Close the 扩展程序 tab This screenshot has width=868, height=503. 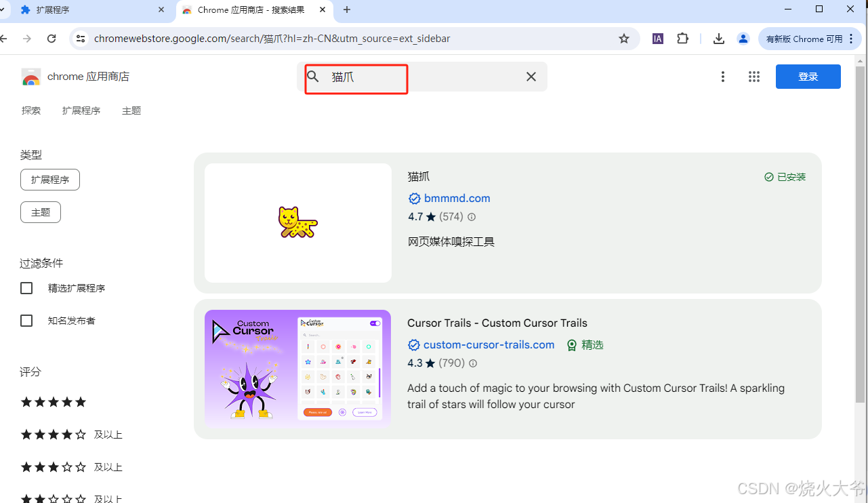[161, 9]
